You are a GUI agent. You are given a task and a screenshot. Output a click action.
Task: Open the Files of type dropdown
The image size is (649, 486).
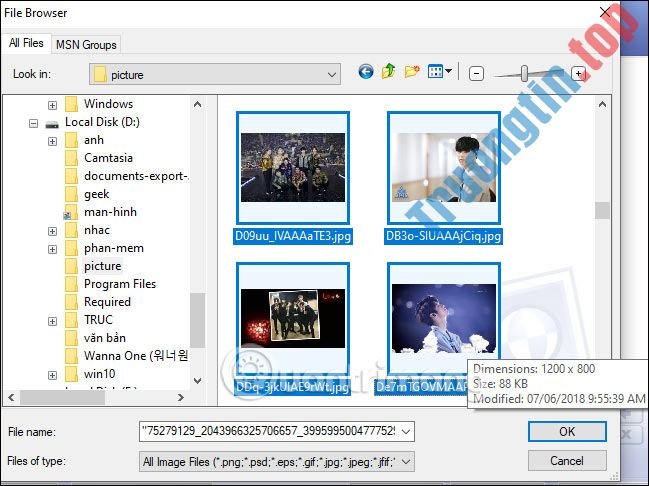click(276, 462)
